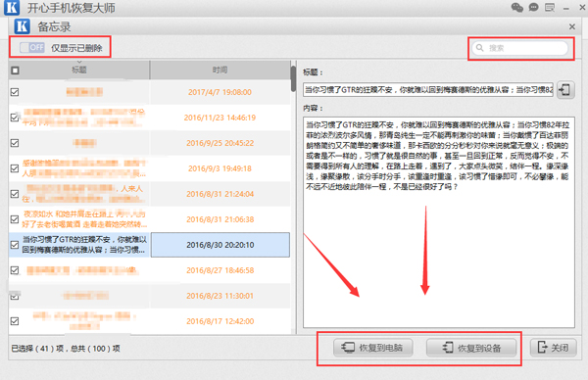
Task: Minimize the main application window
Action: click(x=566, y=8)
